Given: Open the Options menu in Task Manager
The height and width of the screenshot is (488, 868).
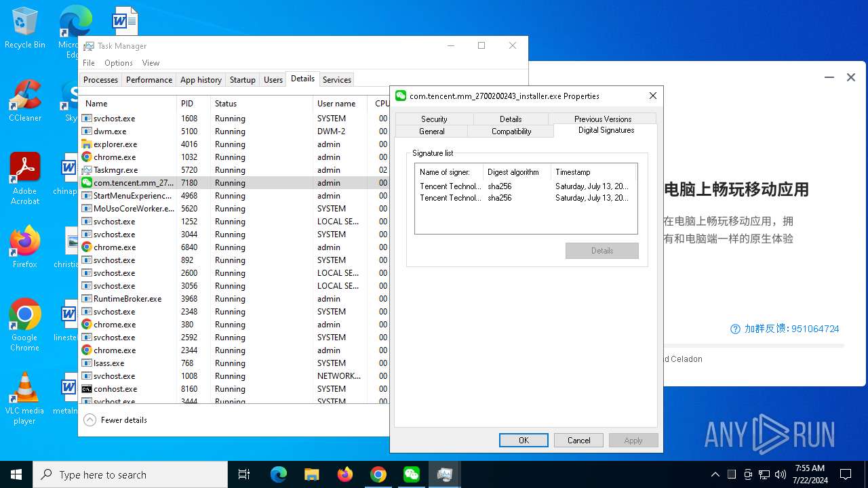Looking at the screenshot, I should click(x=119, y=62).
